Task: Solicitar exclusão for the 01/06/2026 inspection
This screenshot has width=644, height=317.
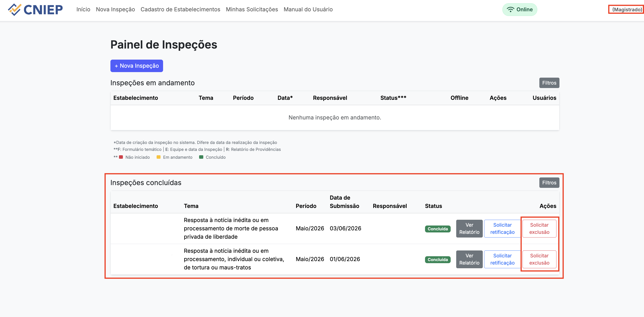Action: (x=539, y=259)
